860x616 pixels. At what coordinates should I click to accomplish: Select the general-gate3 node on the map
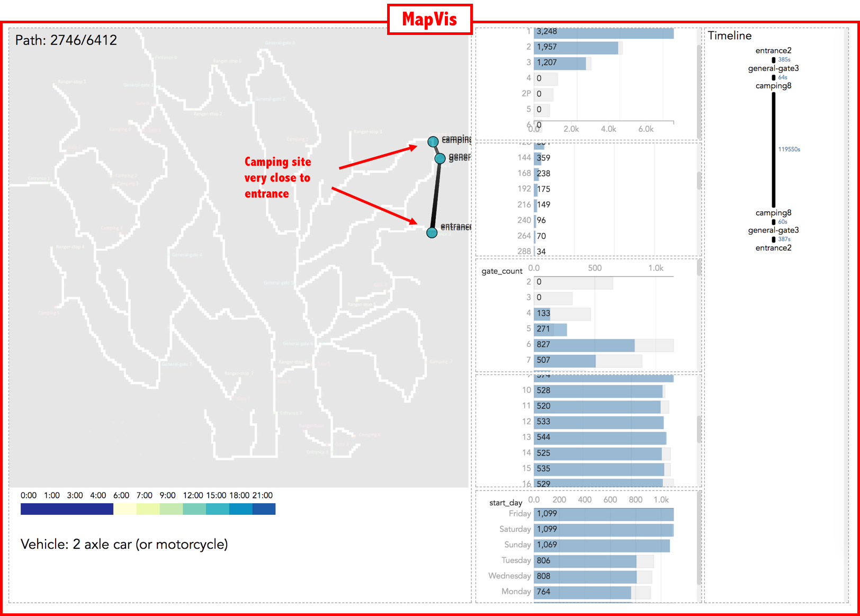click(440, 158)
